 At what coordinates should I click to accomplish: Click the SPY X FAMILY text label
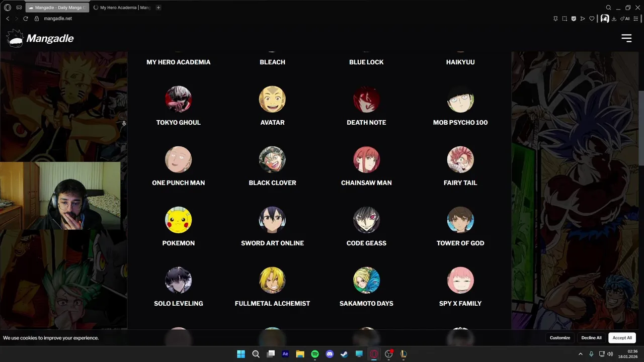[x=460, y=304]
